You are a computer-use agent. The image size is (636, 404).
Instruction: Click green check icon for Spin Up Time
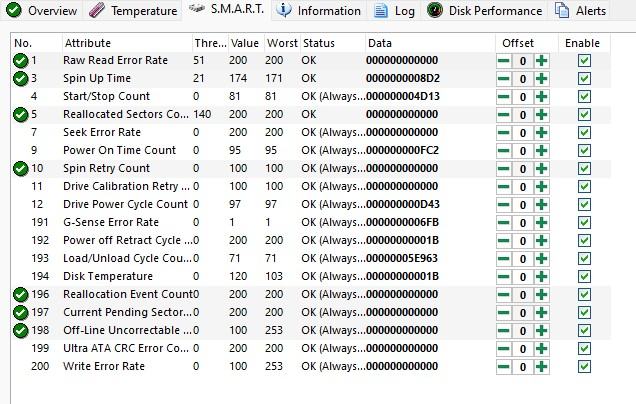click(20, 78)
